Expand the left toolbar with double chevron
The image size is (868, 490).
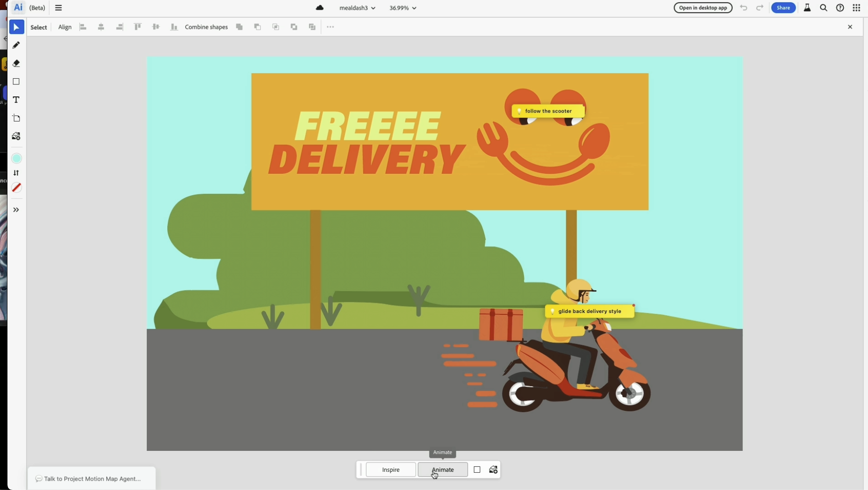pos(16,210)
